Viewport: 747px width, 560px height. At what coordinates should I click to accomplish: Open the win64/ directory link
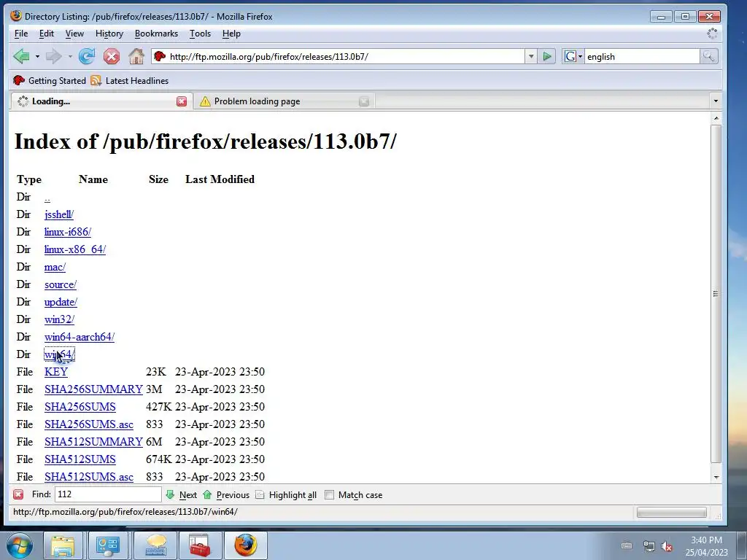coord(59,354)
